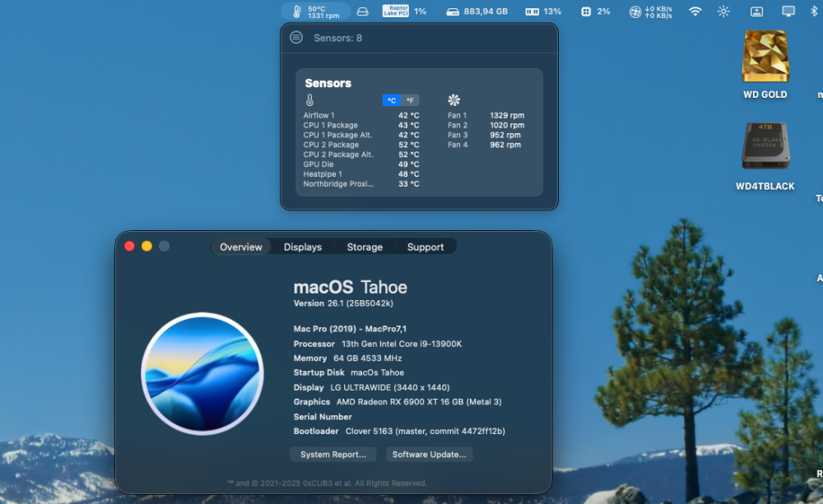Click the Bluetooth icon in menu bar
The height and width of the screenshot is (504, 823).
814,12
